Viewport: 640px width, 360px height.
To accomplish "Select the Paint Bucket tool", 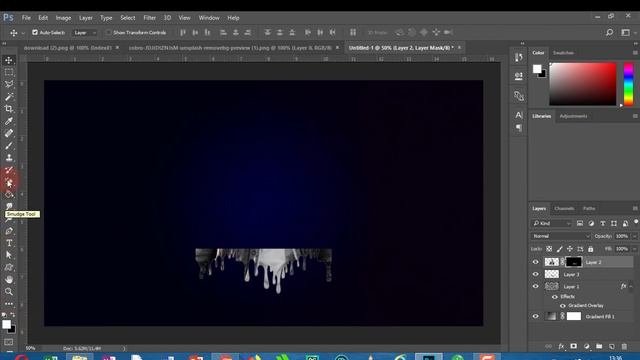I will point(9,194).
